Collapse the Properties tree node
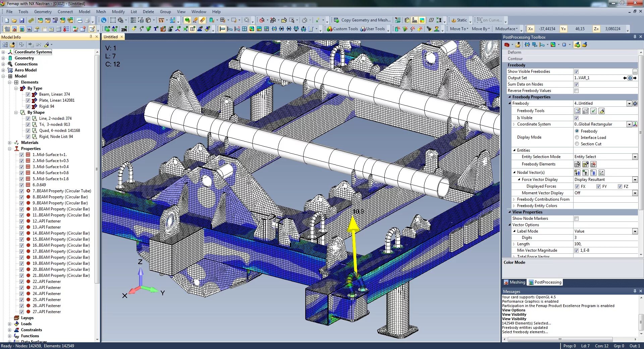The width and height of the screenshot is (644, 349). [x=10, y=149]
